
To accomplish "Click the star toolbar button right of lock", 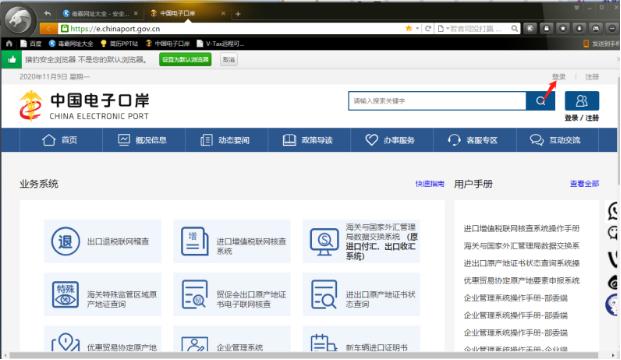I will (563, 28).
